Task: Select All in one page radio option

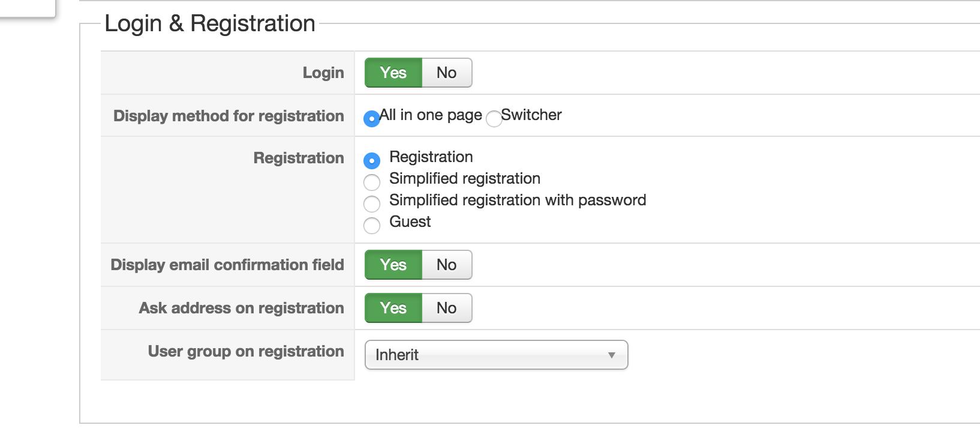Action: (x=372, y=119)
